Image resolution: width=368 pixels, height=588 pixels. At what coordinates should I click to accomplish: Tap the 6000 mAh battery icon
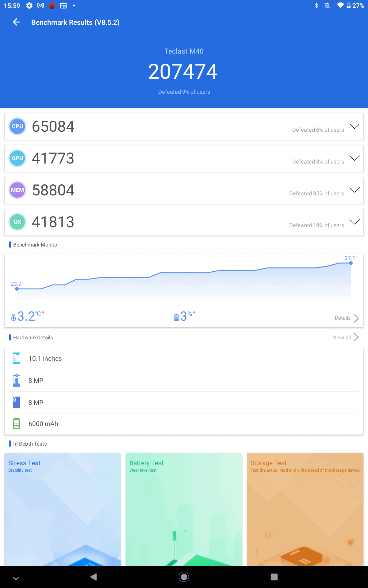[17, 424]
